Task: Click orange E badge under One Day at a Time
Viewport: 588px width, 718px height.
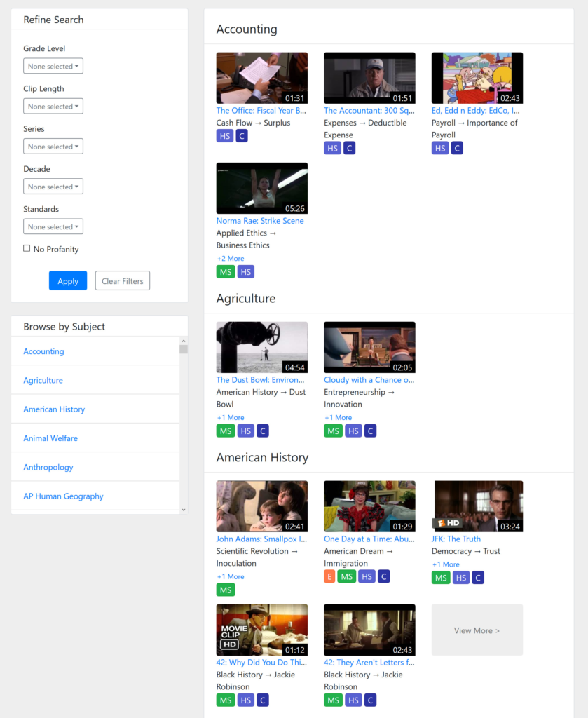Action: [329, 576]
